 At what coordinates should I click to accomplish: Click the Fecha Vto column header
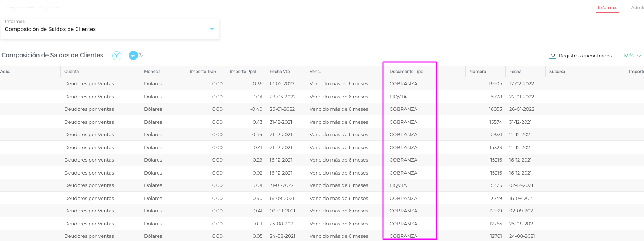280,72
